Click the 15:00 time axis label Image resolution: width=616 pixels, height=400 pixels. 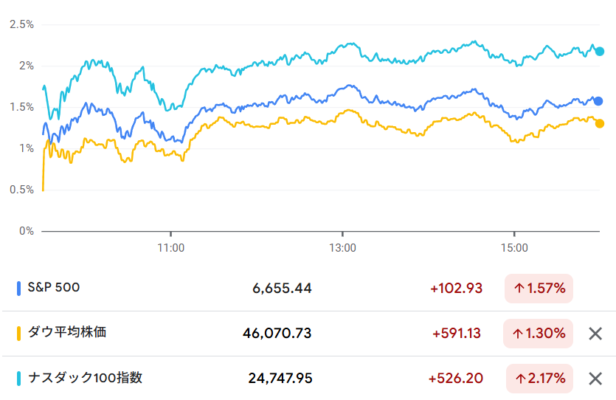point(513,246)
